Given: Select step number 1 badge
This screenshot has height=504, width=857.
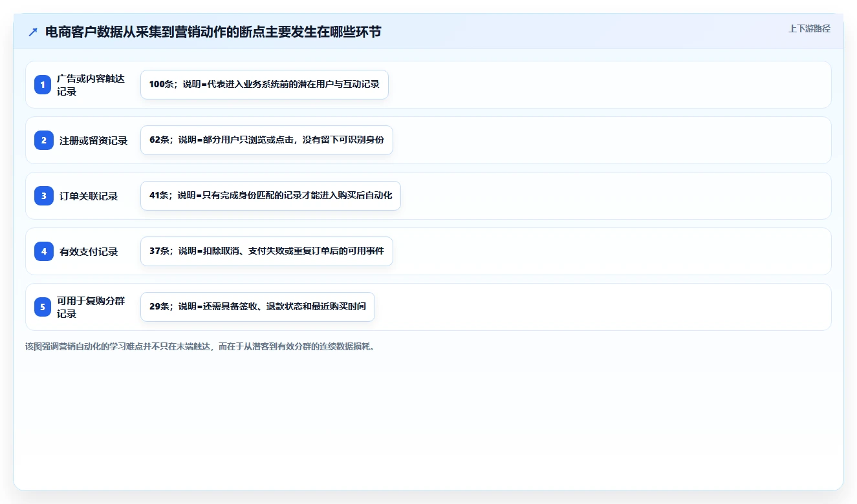Looking at the screenshot, I should [43, 85].
